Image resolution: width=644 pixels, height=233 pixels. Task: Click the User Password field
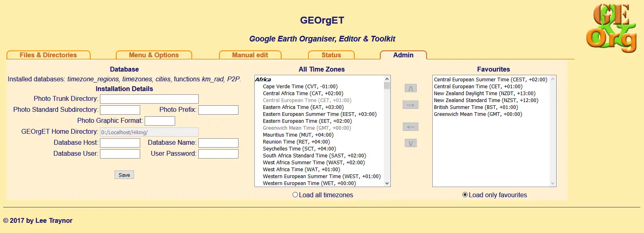point(218,154)
